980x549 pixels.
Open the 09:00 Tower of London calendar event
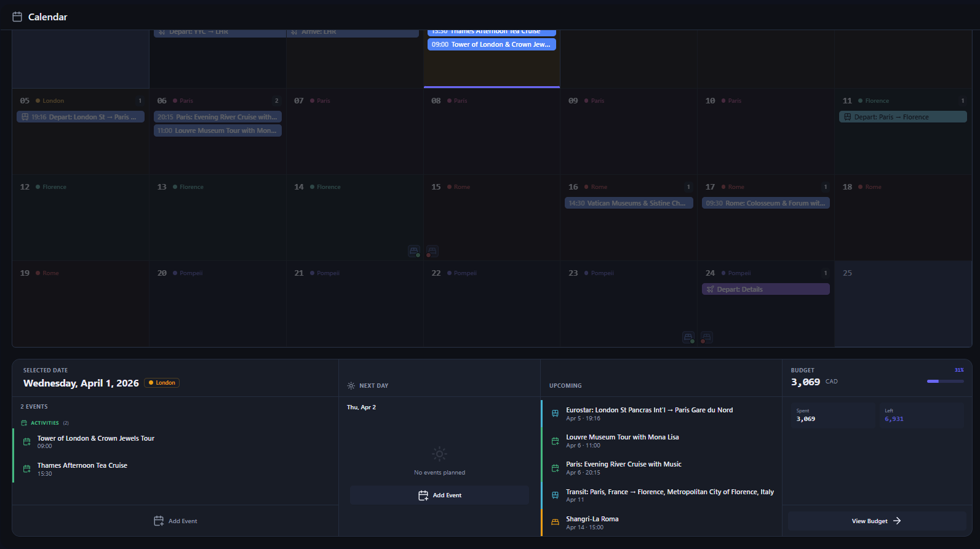click(x=492, y=44)
